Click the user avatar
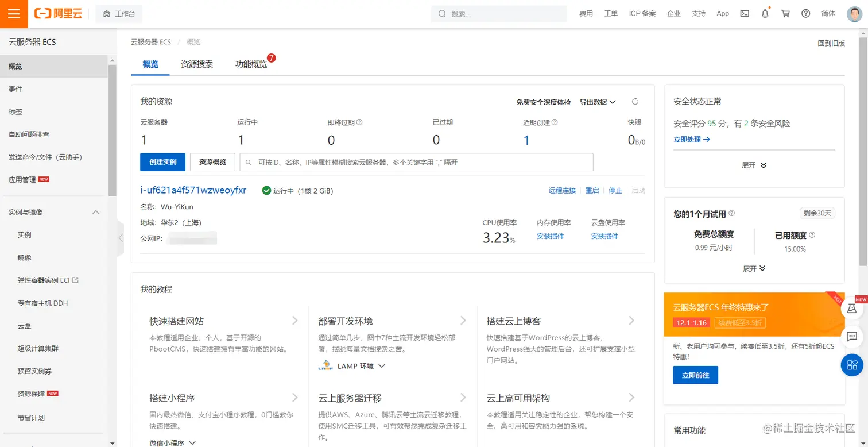868x447 pixels. 854,14
